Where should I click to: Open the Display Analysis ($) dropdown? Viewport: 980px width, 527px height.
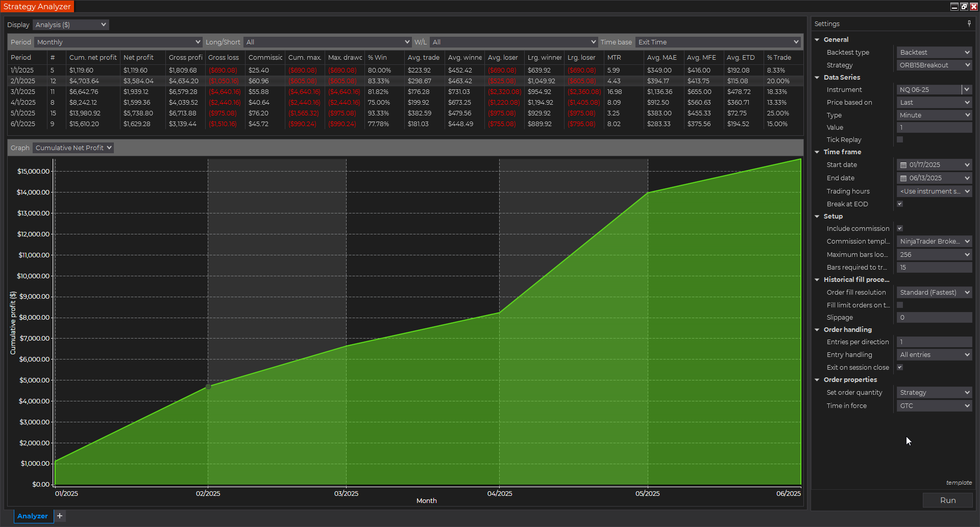coord(70,25)
